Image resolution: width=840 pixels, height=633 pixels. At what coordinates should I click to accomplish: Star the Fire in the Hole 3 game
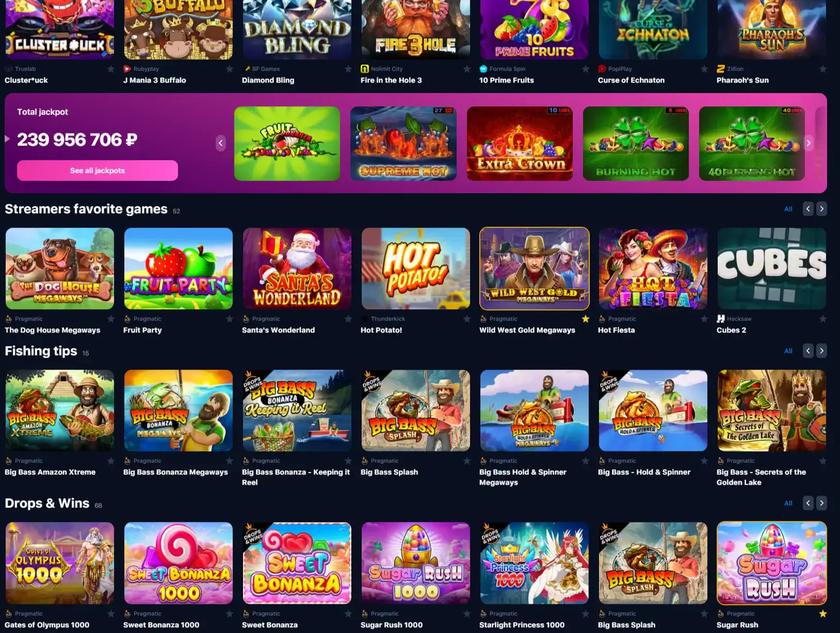pyautogui.click(x=466, y=69)
